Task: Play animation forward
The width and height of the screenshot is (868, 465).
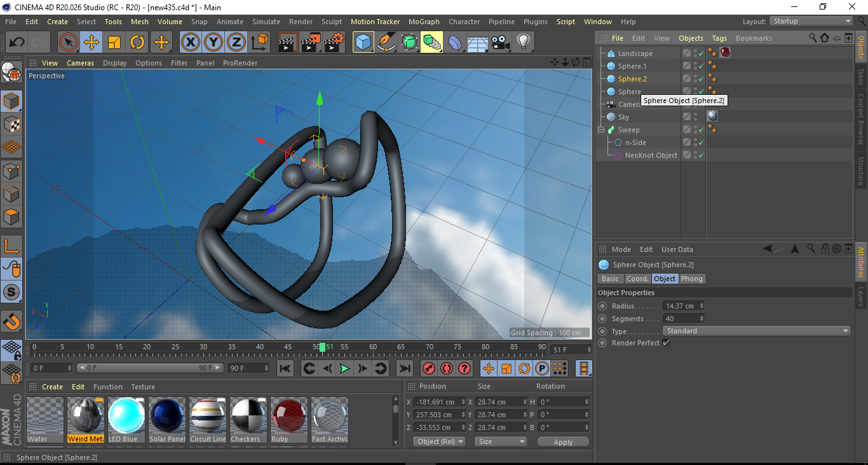Action: click(x=344, y=368)
